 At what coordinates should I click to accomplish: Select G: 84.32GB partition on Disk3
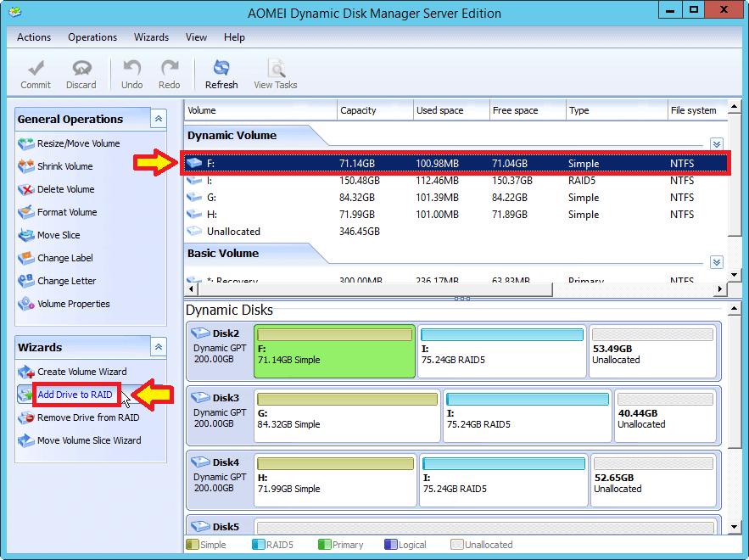point(347,416)
